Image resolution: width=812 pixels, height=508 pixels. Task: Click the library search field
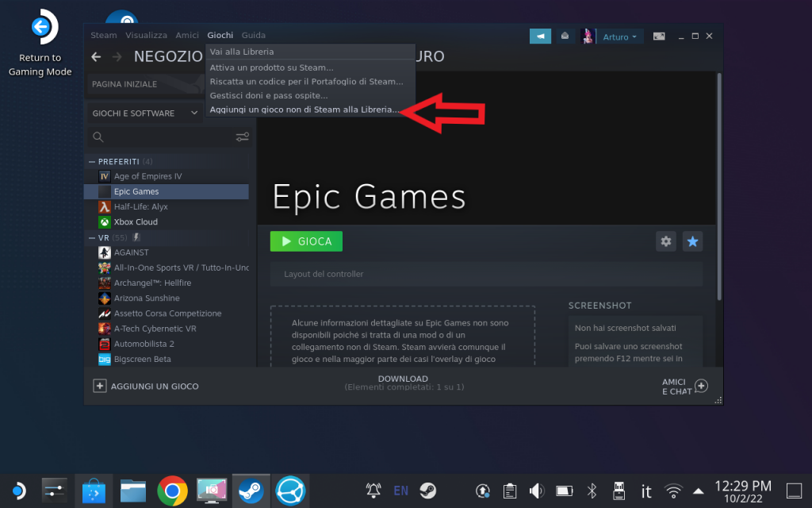click(161, 137)
